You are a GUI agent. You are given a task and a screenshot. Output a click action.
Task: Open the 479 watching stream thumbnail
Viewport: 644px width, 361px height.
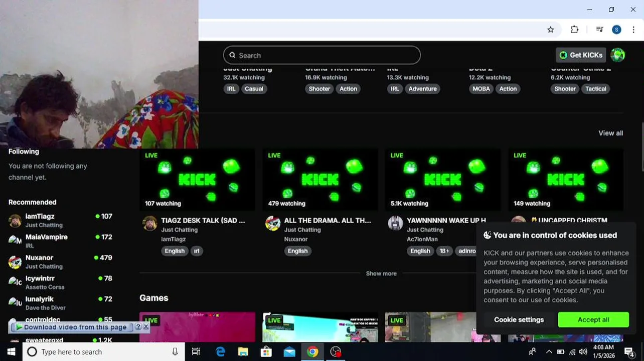coord(320,179)
